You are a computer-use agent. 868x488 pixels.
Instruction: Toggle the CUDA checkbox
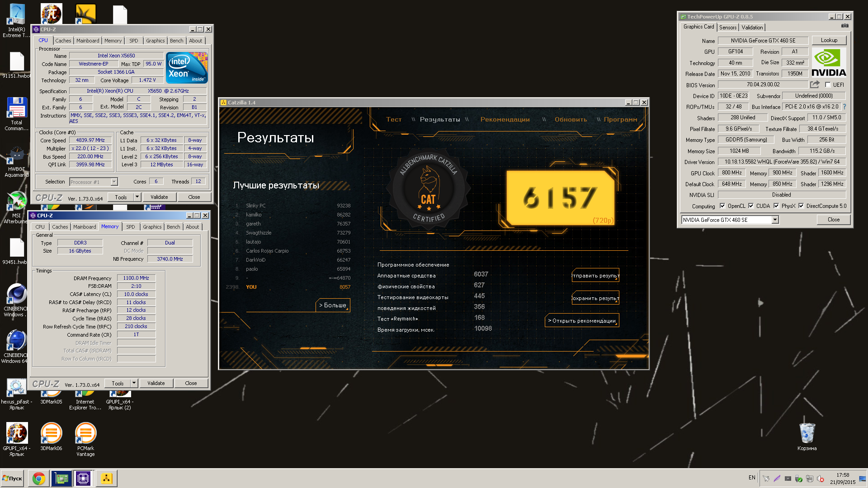751,206
